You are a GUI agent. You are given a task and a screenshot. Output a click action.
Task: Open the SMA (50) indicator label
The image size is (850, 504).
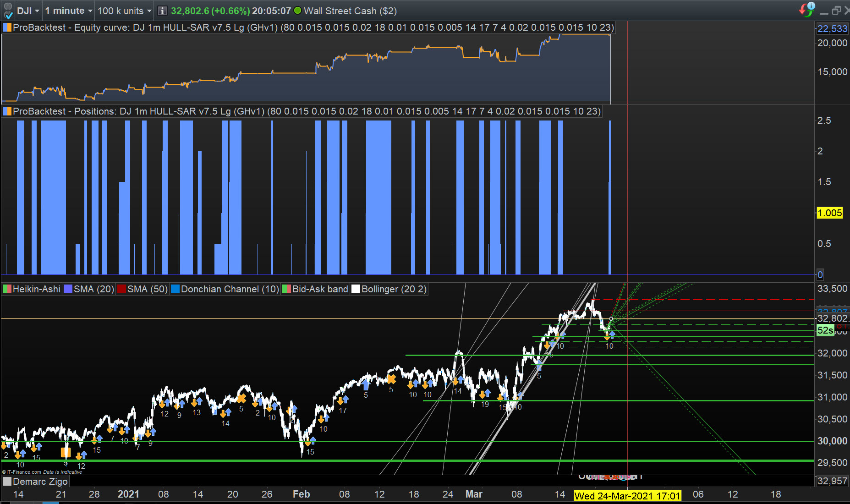click(x=143, y=289)
